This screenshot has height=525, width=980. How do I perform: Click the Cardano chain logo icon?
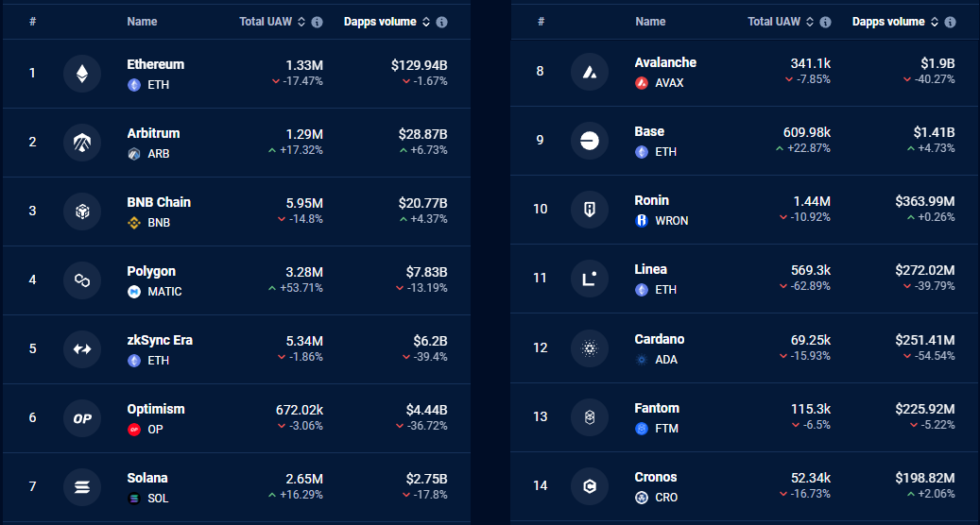(590, 348)
